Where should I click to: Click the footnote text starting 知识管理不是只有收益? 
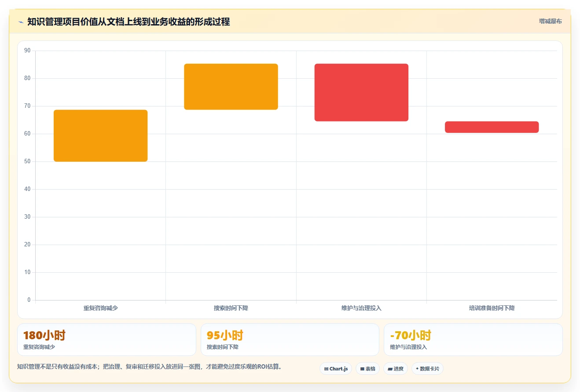(149, 366)
